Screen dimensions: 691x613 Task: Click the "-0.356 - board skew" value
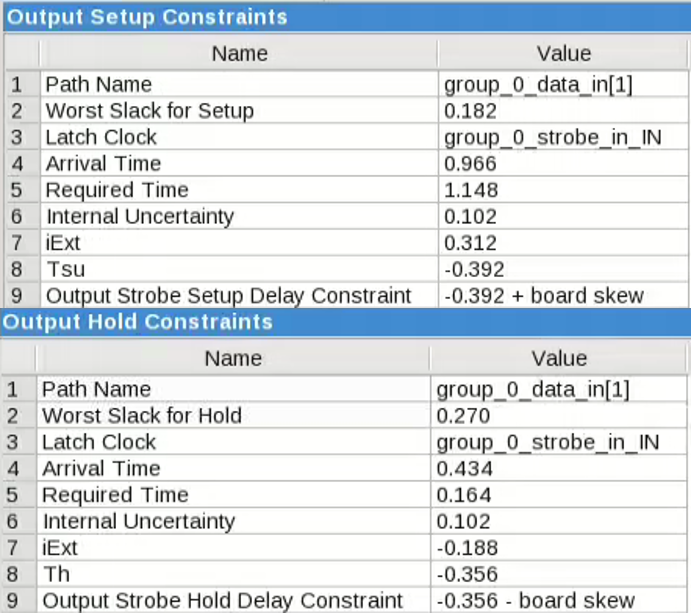click(x=535, y=601)
